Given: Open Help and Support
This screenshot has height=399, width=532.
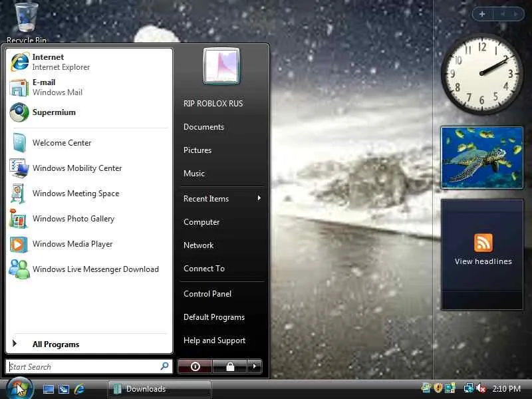Looking at the screenshot, I should pyautogui.click(x=214, y=340).
